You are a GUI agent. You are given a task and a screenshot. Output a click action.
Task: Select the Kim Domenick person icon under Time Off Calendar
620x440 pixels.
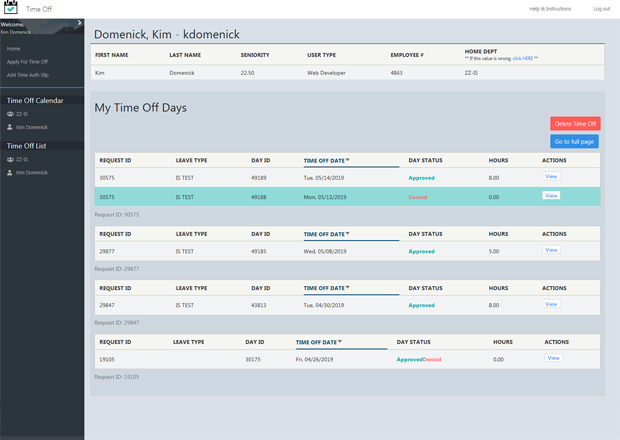[10, 127]
